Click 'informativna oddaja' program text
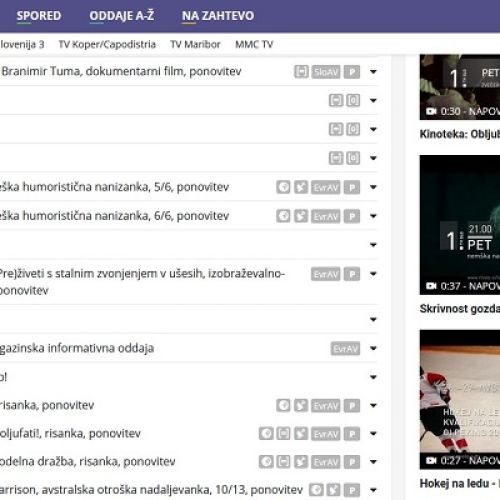Image resolution: width=500 pixels, height=500 pixels. pos(101,348)
